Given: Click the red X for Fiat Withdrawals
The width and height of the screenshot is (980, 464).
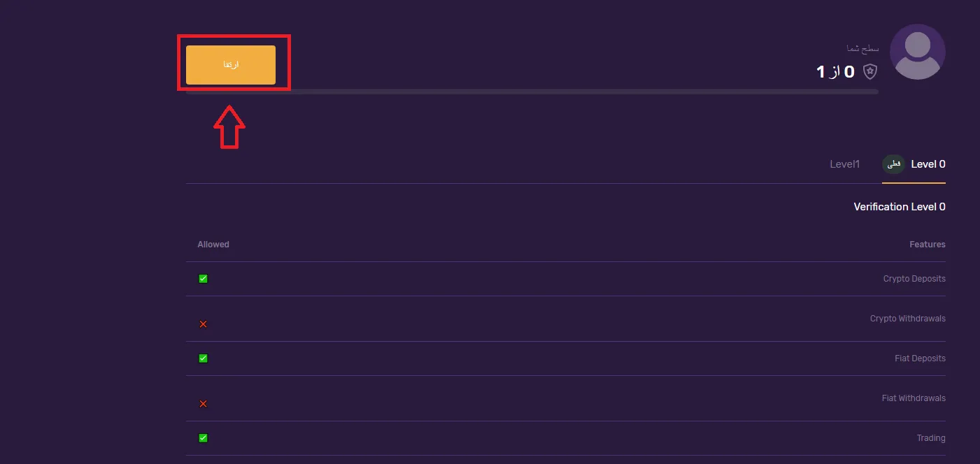Looking at the screenshot, I should tap(203, 404).
